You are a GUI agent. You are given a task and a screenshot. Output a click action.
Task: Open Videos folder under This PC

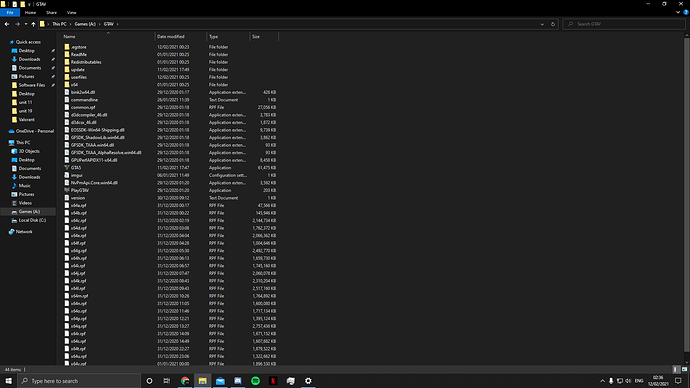click(25, 203)
